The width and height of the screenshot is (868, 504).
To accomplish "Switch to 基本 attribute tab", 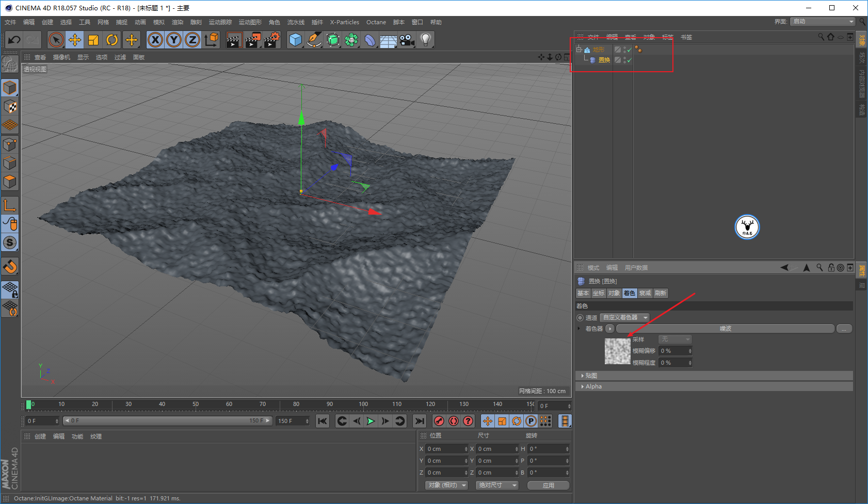I will [x=583, y=293].
